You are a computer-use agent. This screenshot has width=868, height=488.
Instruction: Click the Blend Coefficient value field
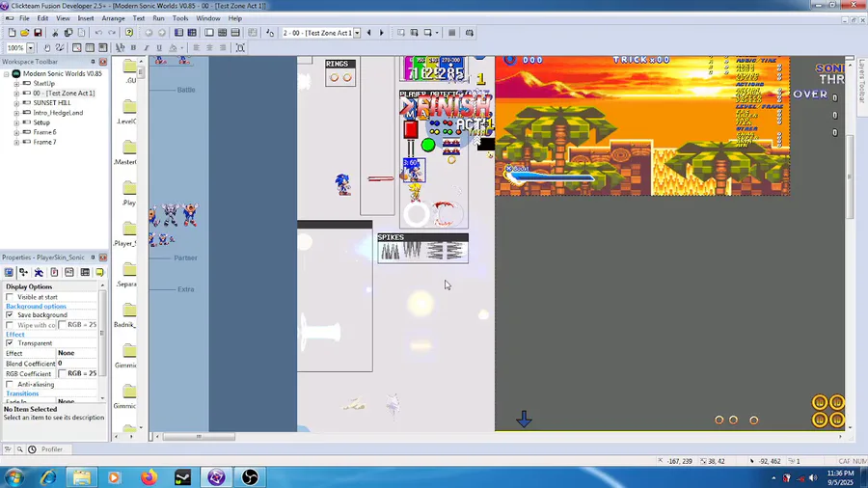coord(77,364)
